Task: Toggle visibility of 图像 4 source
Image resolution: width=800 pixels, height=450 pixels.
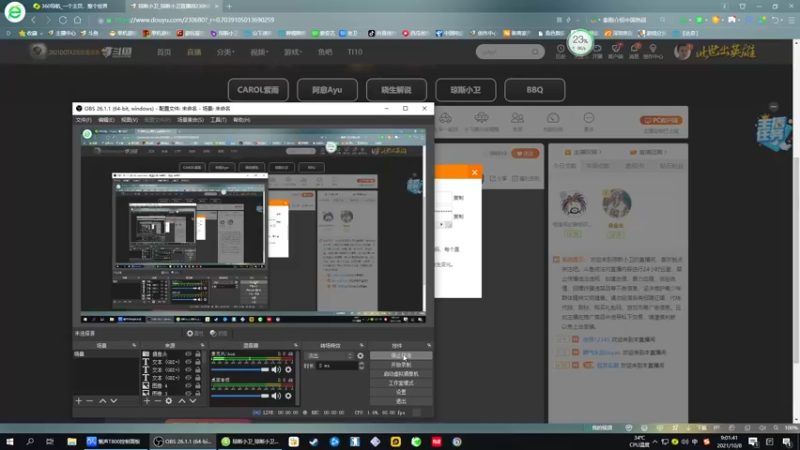Action: pyautogui.click(x=188, y=386)
